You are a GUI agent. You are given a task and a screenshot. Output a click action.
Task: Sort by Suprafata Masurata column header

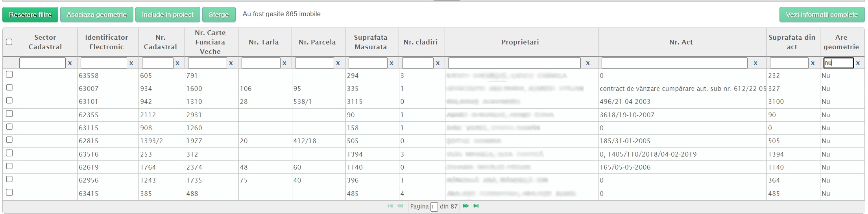[x=371, y=42]
